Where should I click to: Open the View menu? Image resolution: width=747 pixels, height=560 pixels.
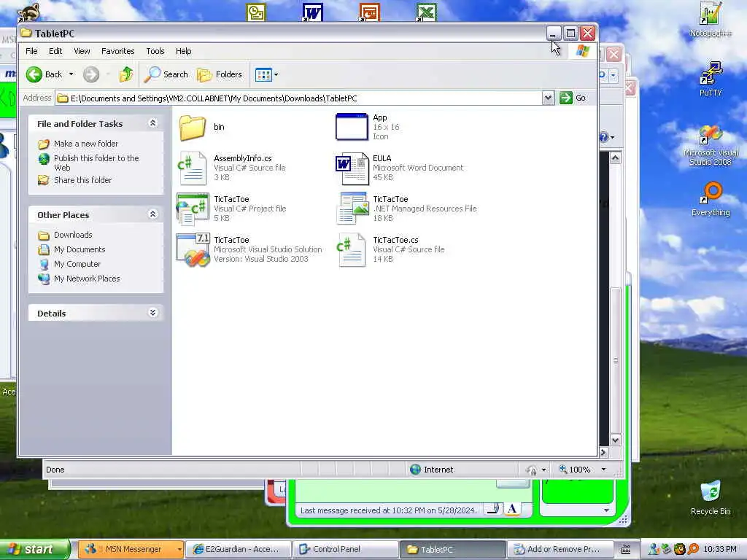click(82, 51)
